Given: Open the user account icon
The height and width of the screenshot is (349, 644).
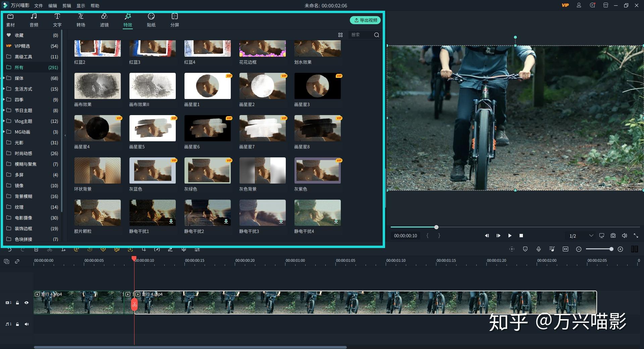Looking at the screenshot, I should pos(579,5).
